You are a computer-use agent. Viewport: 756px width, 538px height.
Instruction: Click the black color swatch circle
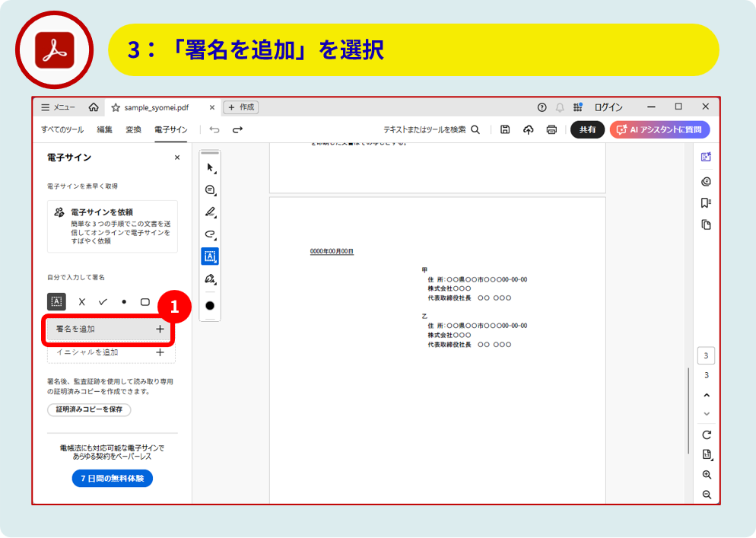tap(210, 305)
